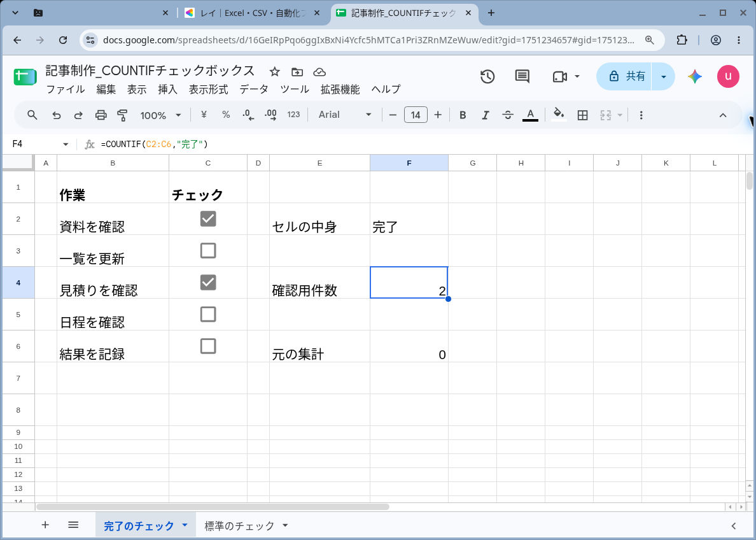Start a Meet call with camera icon

tap(559, 76)
